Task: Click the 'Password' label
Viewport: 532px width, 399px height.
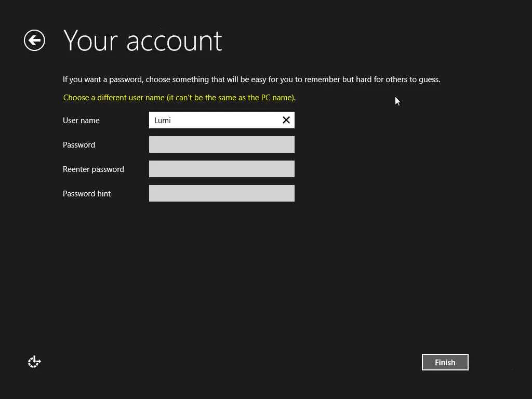Action: coord(79,145)
